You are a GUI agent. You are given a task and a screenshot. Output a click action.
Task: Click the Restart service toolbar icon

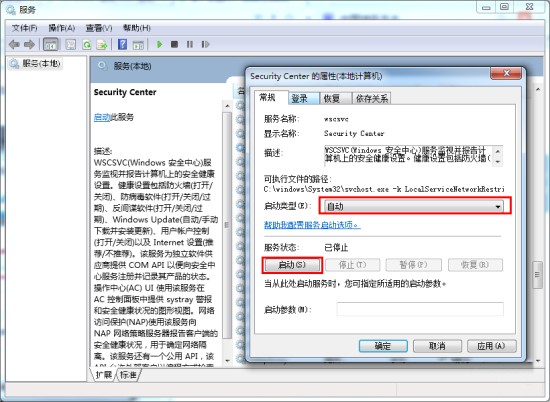pos(206,45)
